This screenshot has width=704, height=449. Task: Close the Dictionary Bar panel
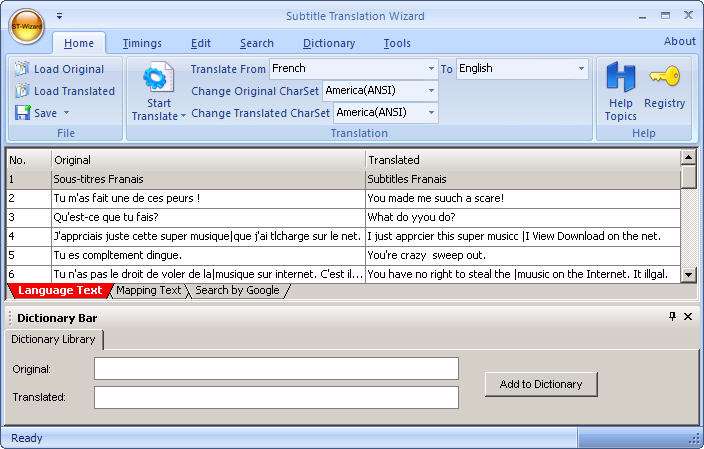688,316
